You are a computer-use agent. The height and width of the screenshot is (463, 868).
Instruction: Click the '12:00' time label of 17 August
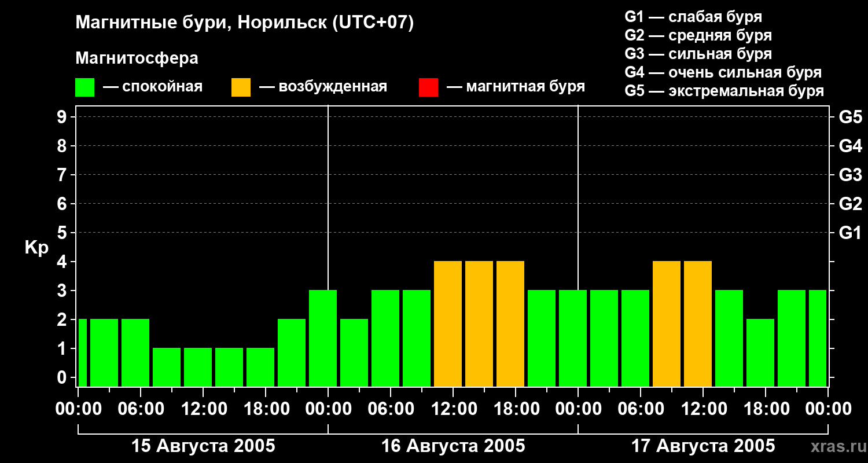coord(703,409)
